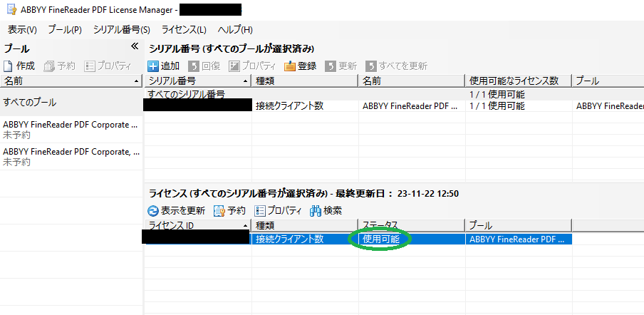644x315 pixels.
Task: Select the second ABBYY FineReader PDF Corporate pool
Action: coord(71,157)
